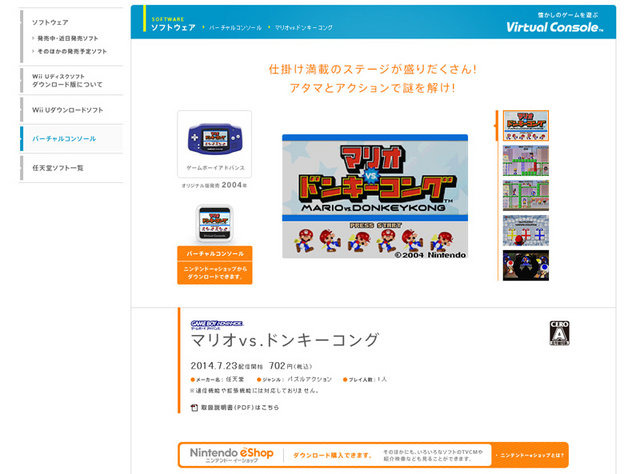Click the マリオvs.ドンキーコング breadcrumb
The image size is (640, 474).
click(304, 28)
